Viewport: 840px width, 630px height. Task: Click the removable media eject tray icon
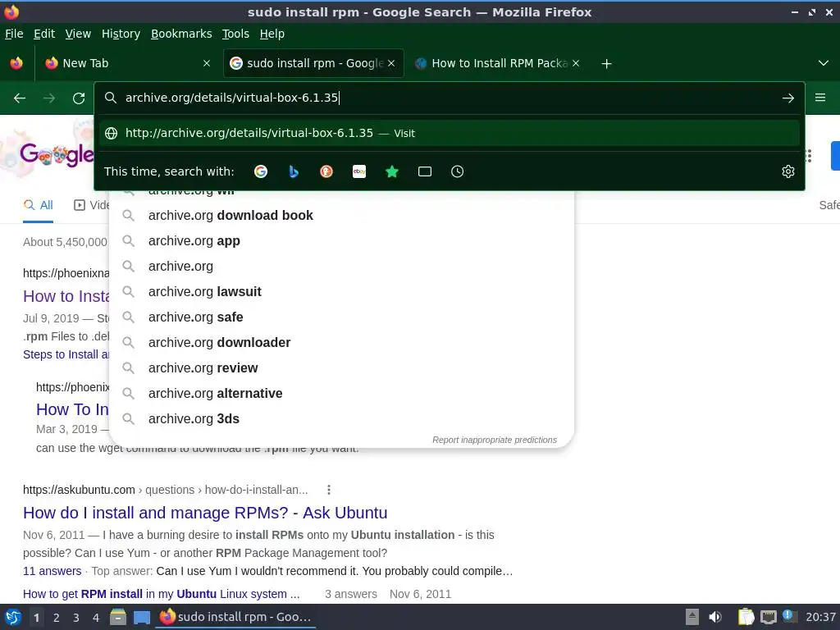pyautogui.click(x=692, y=617)
